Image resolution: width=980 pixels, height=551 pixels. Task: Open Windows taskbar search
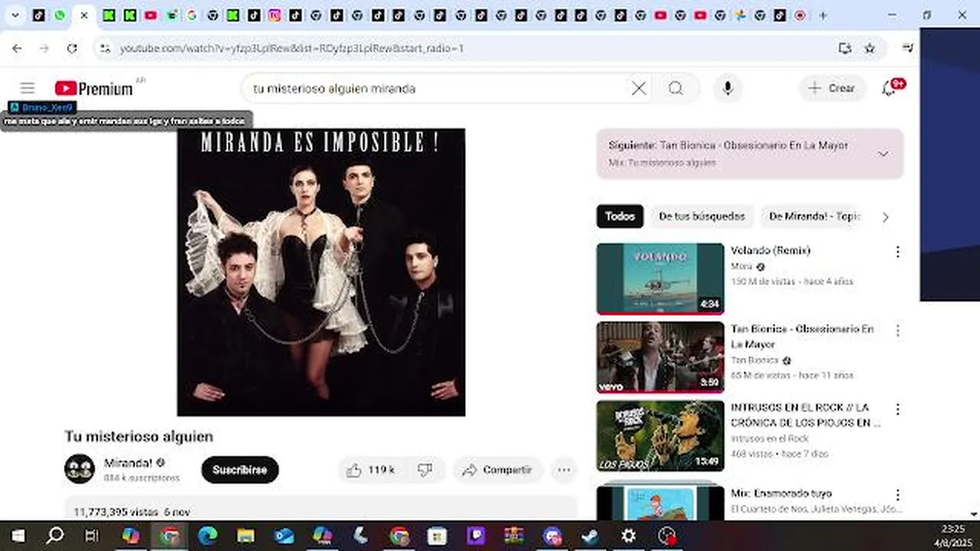tap(55, 536)
